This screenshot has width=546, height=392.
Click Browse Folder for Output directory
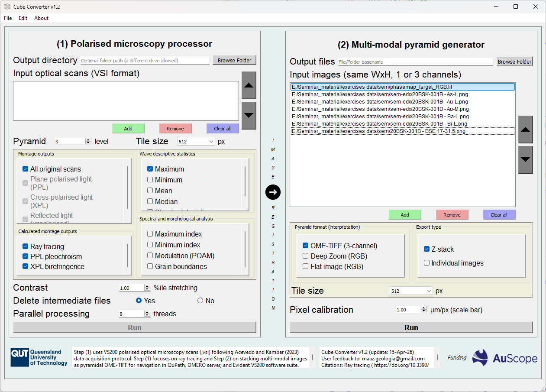click(234, 60)
